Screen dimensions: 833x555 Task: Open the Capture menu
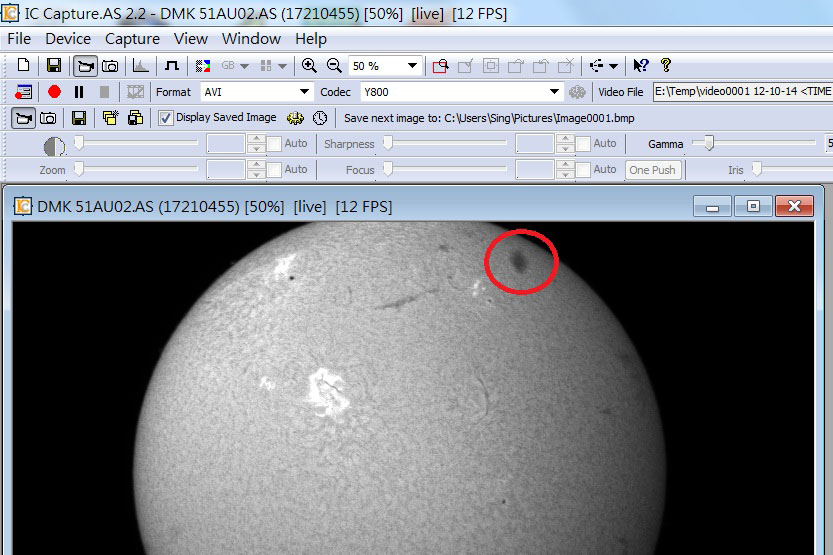[x=132, y=39]
